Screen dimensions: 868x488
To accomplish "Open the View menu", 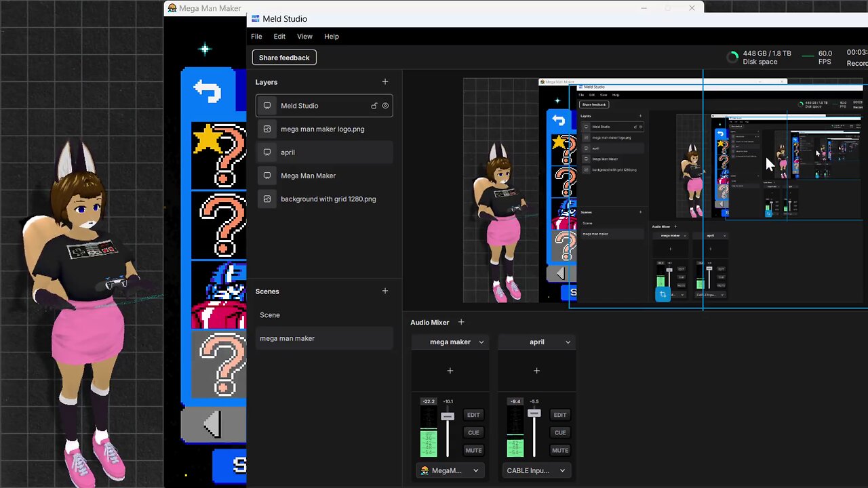I will coord(304,37).
